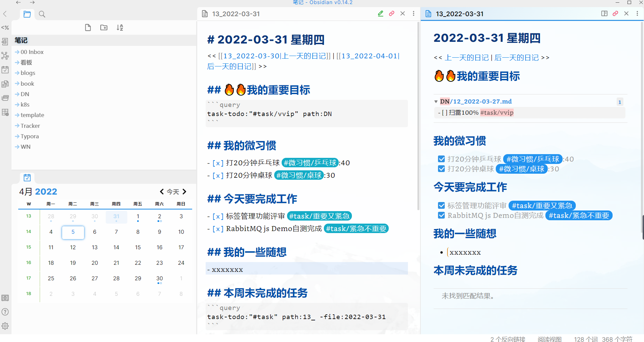This screenshot has width=644, height=342.
Task: Open more options for right pane
Action: (637, 13)
